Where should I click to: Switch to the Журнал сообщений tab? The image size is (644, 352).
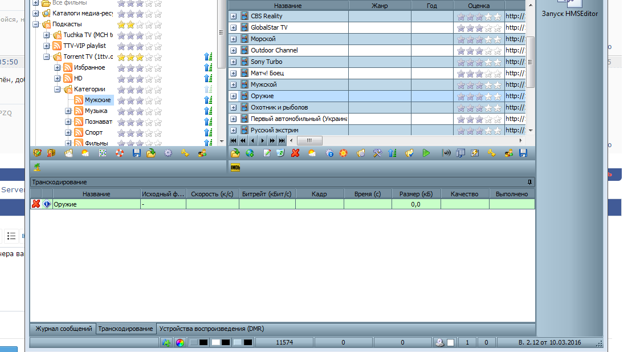(x=63, y=329)
